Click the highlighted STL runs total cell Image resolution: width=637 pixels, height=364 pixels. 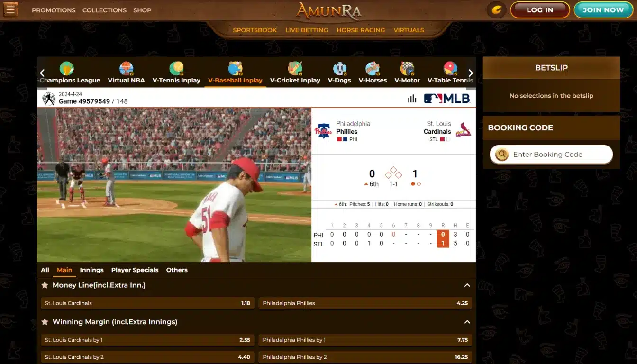click(443, 243)
